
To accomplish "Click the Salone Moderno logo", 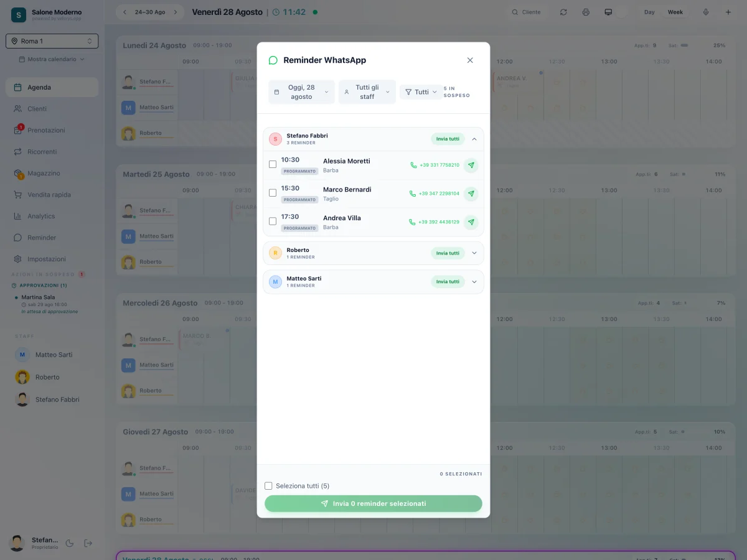I will click(x=19, y=15).
